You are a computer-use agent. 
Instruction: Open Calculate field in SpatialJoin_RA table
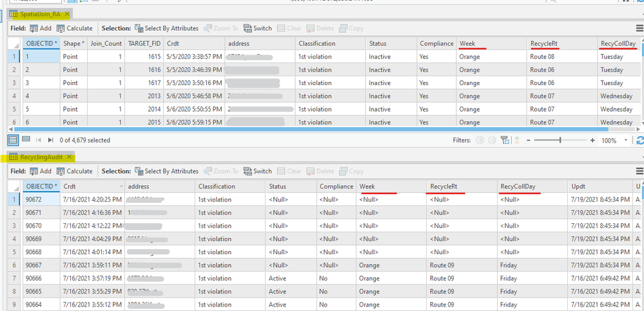74,28
